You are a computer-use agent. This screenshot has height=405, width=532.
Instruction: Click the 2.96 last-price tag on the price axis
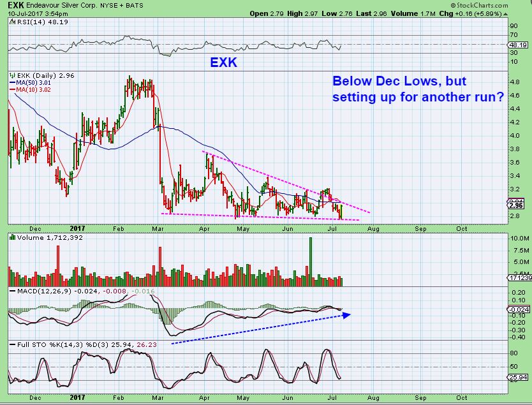516,205
